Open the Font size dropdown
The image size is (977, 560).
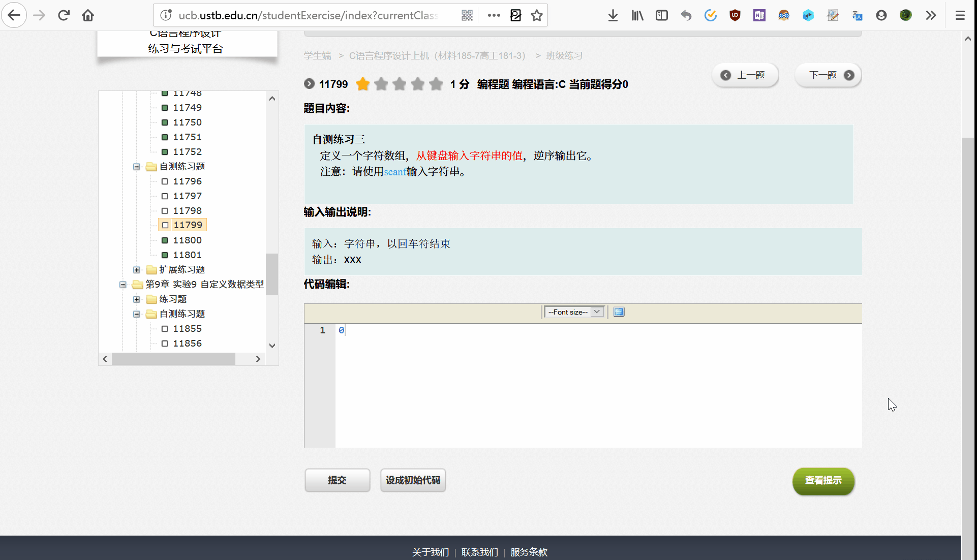574,312
